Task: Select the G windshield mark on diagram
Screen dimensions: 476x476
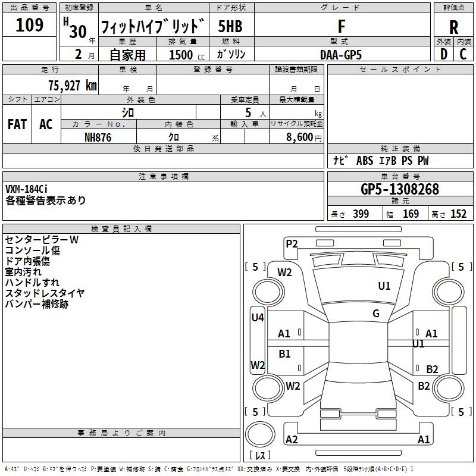Action: [376, 314]
